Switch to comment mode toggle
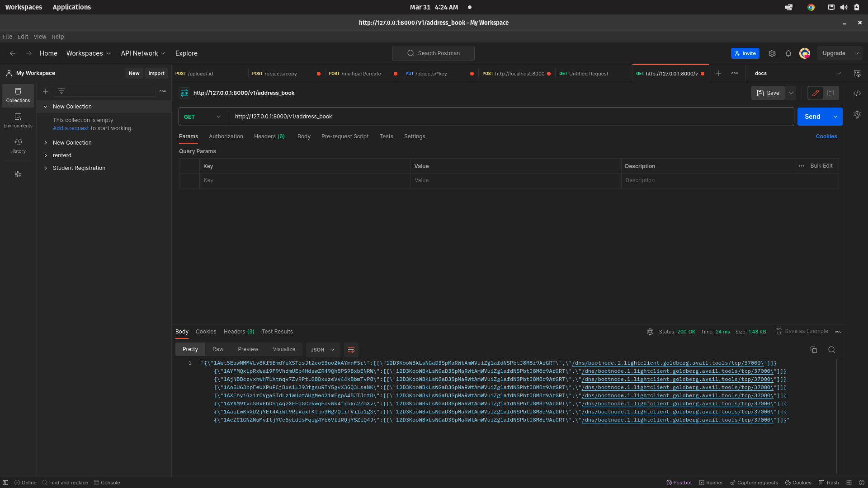 (x=830, y=93)
